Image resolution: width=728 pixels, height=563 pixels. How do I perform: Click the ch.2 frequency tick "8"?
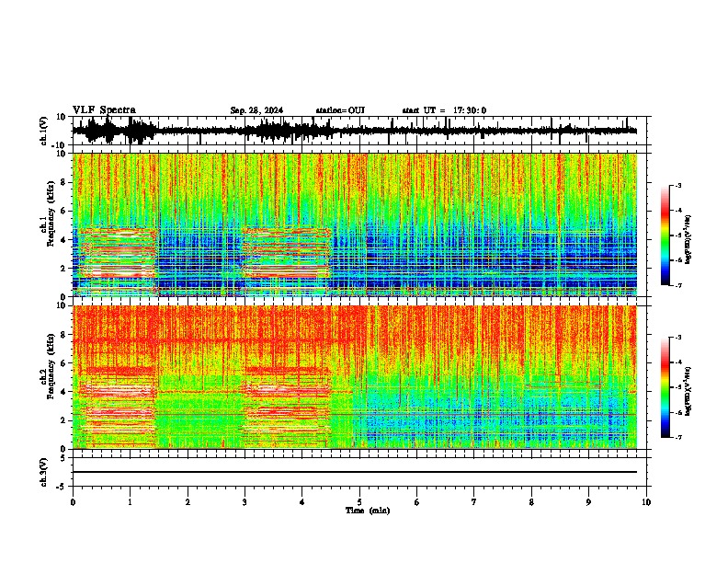[64, 335]
